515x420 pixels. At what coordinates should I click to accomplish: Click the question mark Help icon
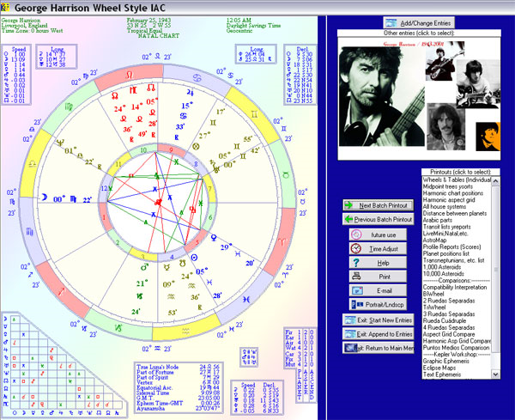356,262
